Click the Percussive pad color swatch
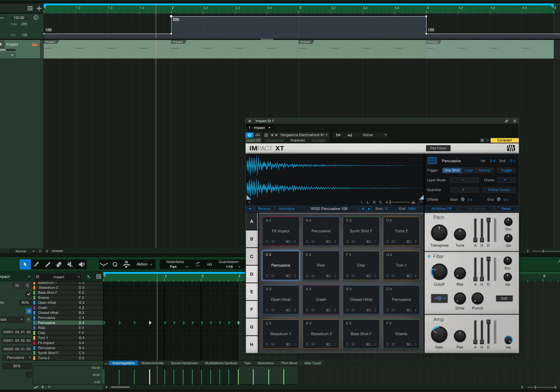This screenshot has width=560, height=392. coord(432,161)
